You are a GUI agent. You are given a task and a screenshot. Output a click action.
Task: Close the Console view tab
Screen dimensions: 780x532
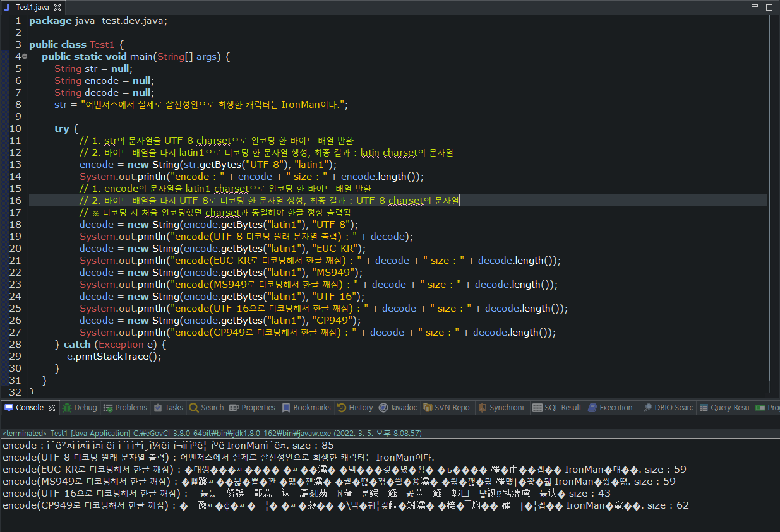(x=52, y=408)
